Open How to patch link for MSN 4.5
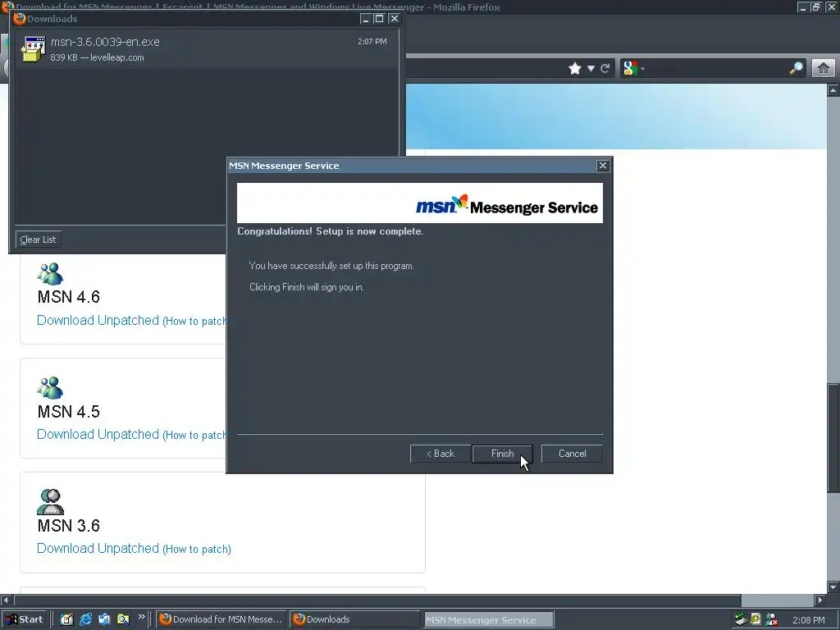Image resolution: width=840 pixels, height=630 pixels. click(194, 435)
